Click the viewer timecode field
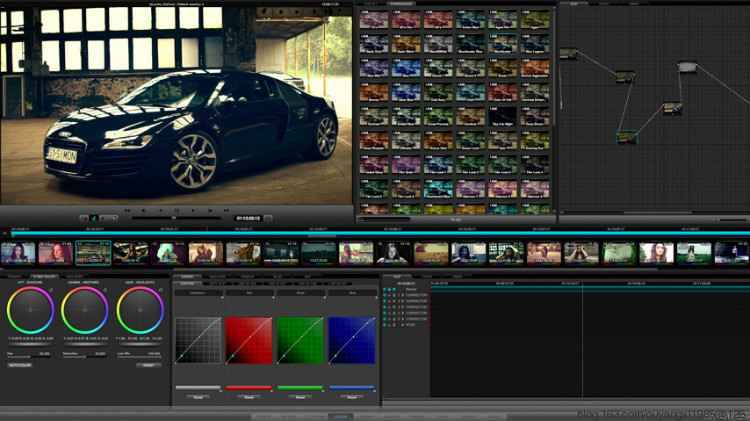Screen dimensions: 750x421 tap(248, 218)
